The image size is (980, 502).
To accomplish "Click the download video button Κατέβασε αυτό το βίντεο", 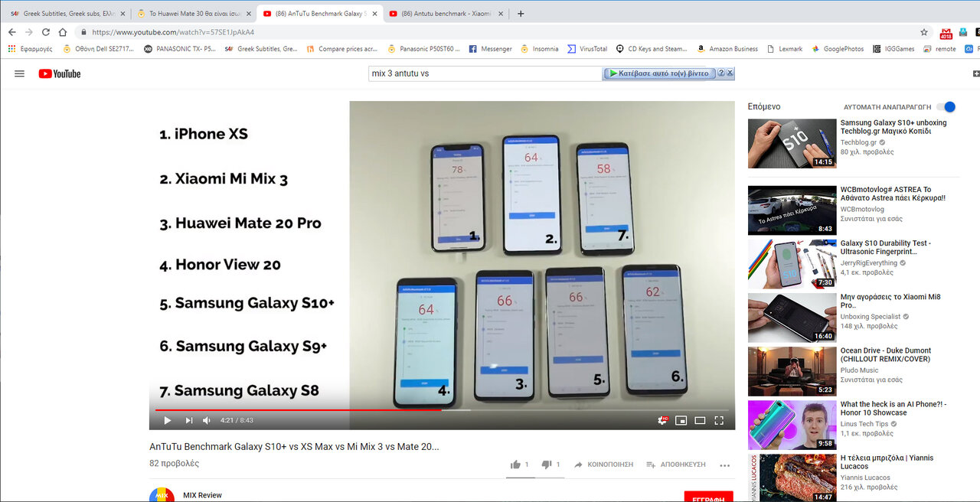I will click(659, 73).
